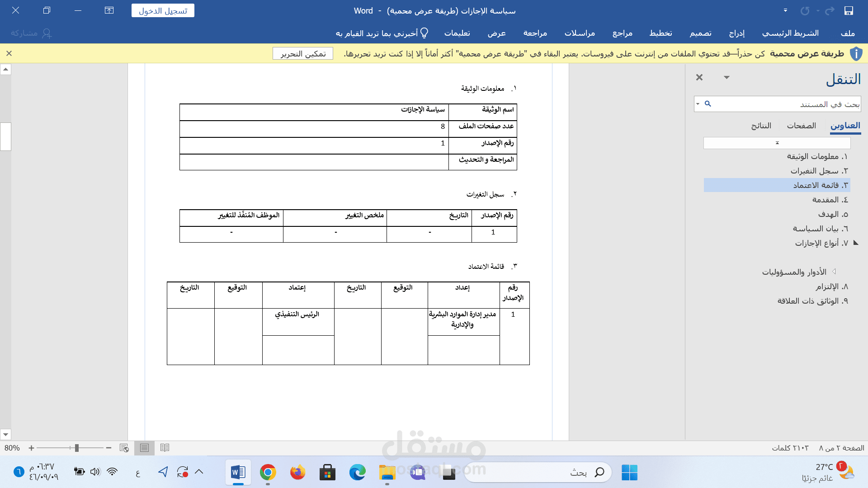Select heading ٣. قائمة الاعتماد
This screenshot has height=488, width=868.
tap(777, 185)
